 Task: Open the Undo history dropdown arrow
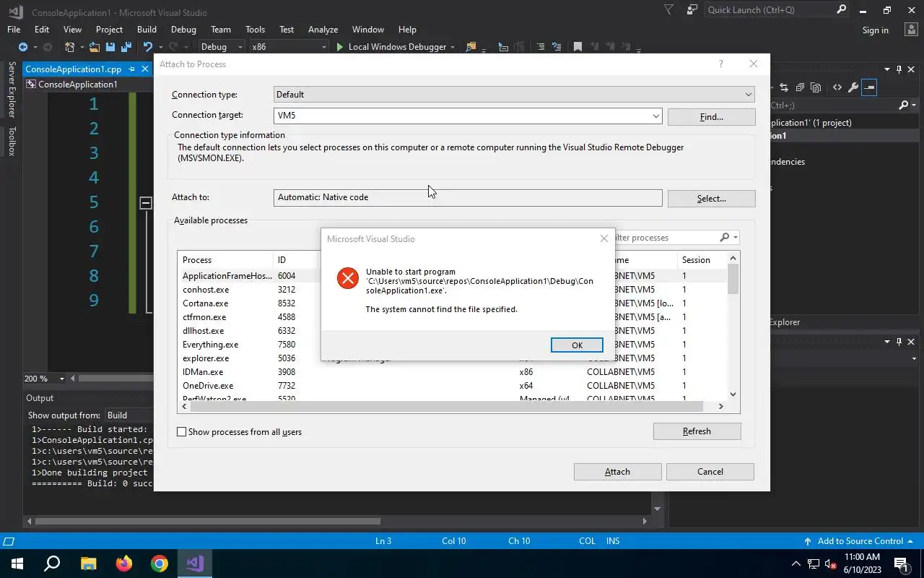(x=160, y=47)
